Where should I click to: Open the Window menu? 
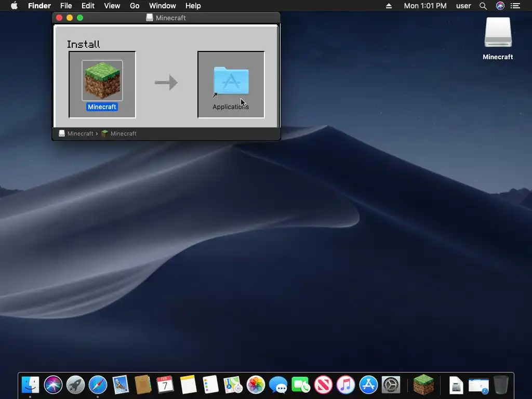point(163,6)
